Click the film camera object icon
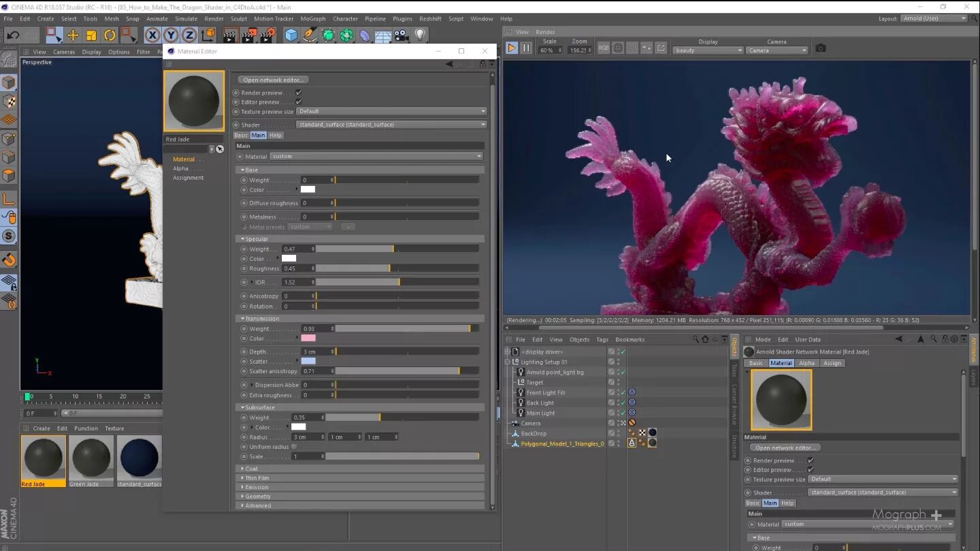Screen dimensions: 980x551 [402, 35]
